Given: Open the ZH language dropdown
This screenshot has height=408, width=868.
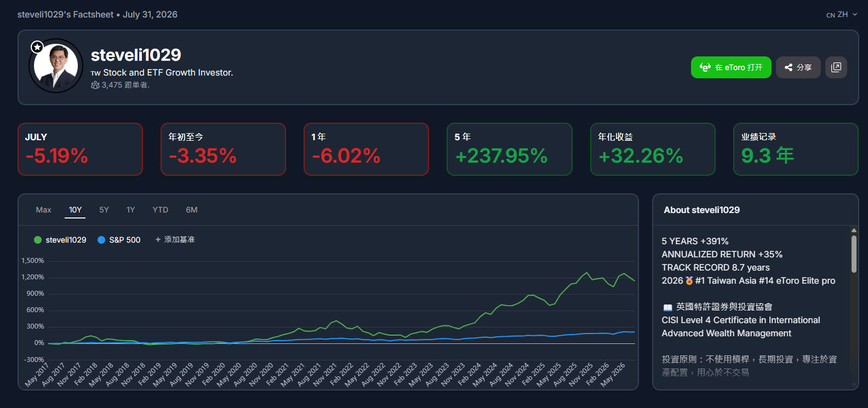Looking at the screenshot, I should pyautogui.click(x=842, y=15).
